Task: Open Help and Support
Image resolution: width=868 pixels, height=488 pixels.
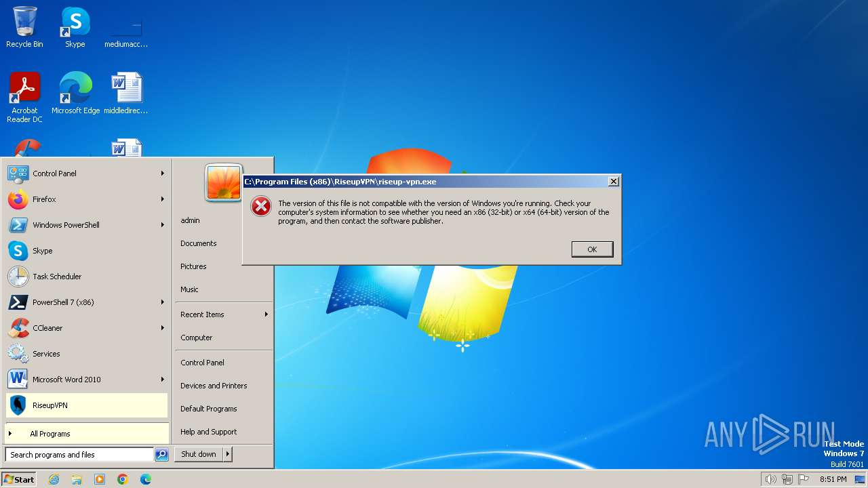Action: [209, 432]
